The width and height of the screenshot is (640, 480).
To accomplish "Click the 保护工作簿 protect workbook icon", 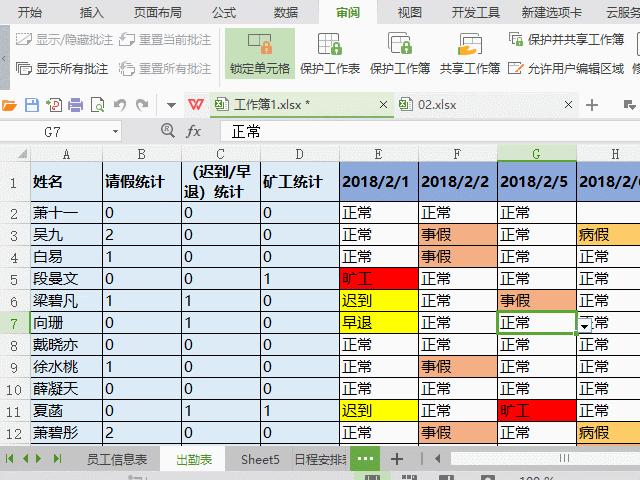I will coord(400,44).
